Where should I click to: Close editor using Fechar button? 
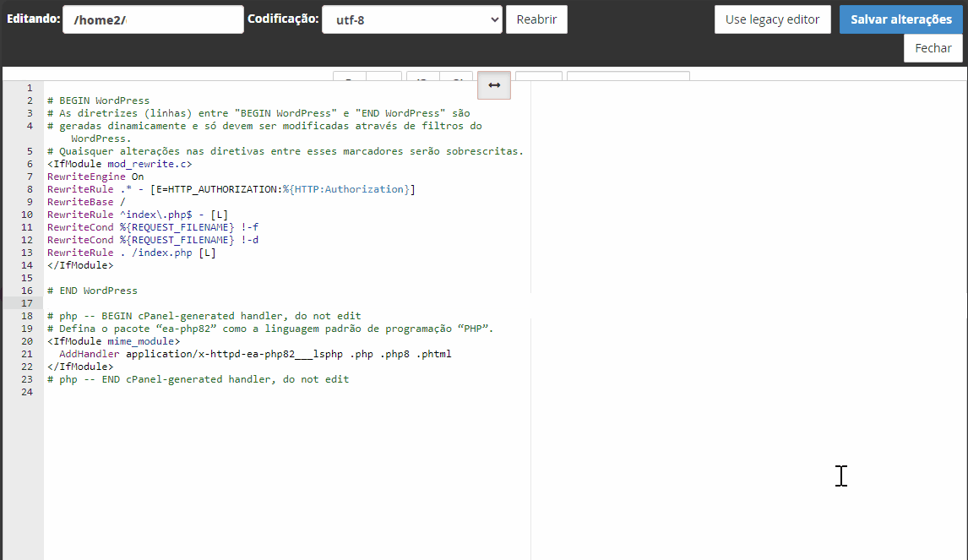click(x=933, y=48)
